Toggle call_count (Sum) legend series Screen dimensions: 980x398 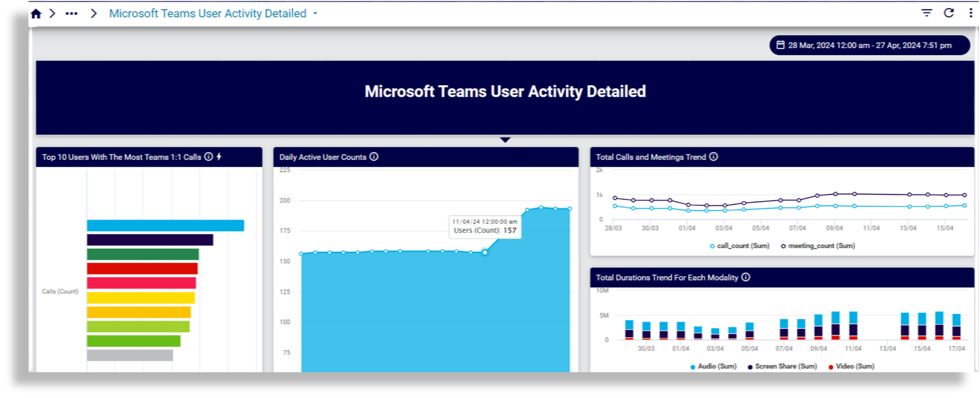click(x=739, y=246)
